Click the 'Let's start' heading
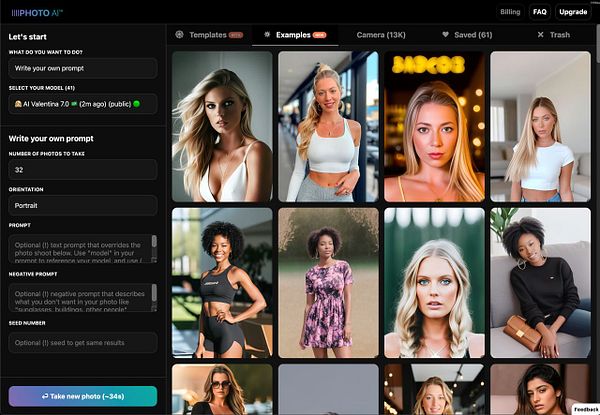Image resolution: width=600 pixels, height=415 pixels. 28,37
